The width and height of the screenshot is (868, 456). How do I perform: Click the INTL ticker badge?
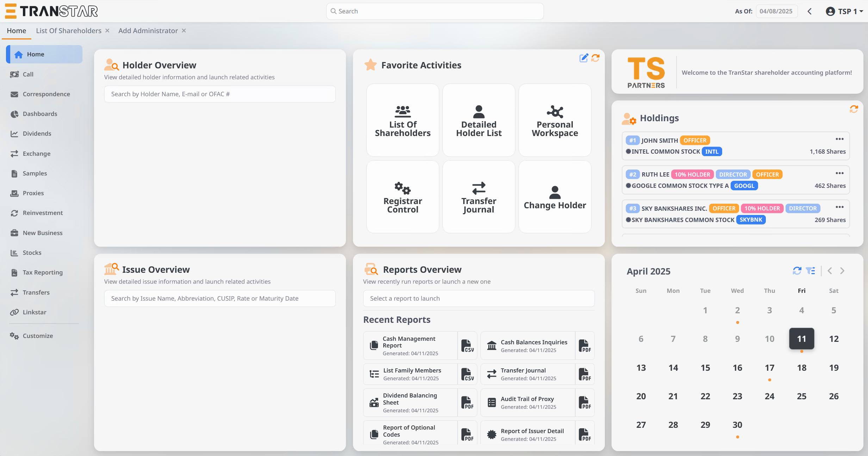[712, 152]
